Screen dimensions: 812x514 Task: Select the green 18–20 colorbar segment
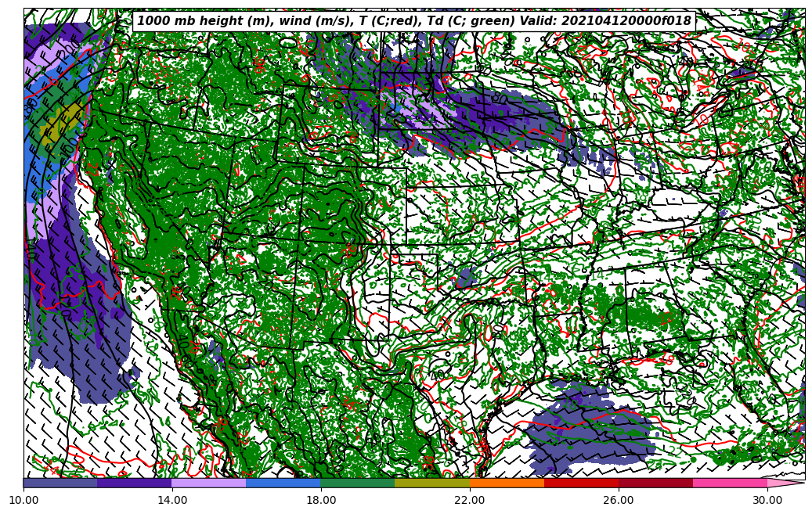(x=358, y=483)
